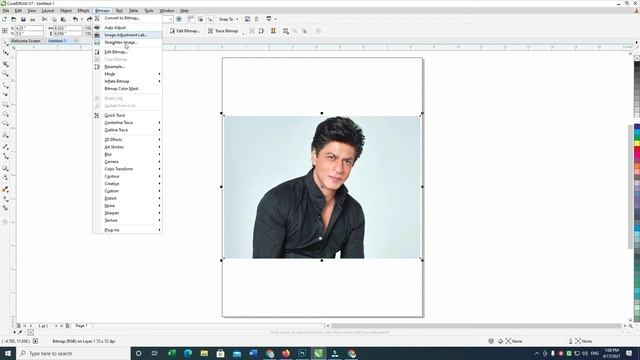The height and width of the screenshot is (360, 640).
Task: Click the Undo arrow icon
Action: pos(75,19)
